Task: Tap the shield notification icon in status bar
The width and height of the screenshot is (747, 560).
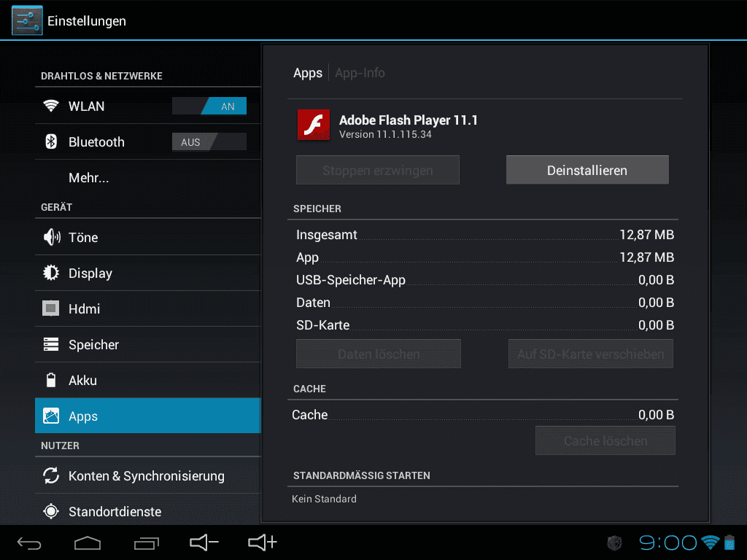Action: coord(614,542)
